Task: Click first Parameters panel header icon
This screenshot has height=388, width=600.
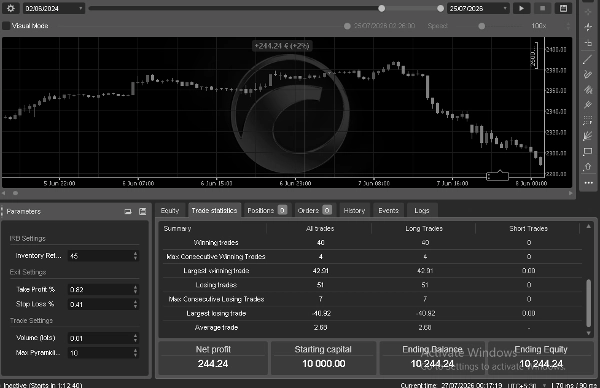Action: [x=128, y=211]
